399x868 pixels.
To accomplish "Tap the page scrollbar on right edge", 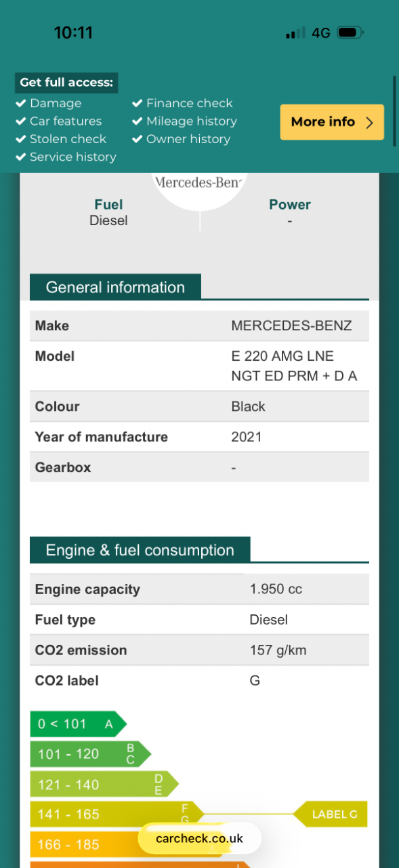I will (394, 110).
